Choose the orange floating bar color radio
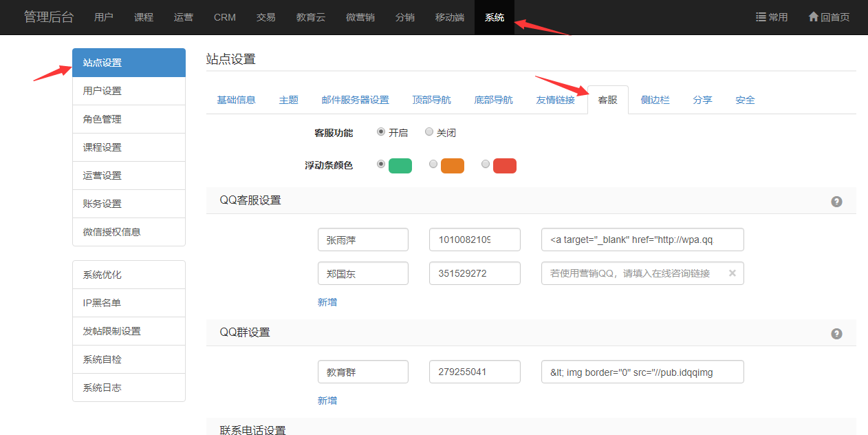Screen dimensions: 868x435 tap(433, 165)
